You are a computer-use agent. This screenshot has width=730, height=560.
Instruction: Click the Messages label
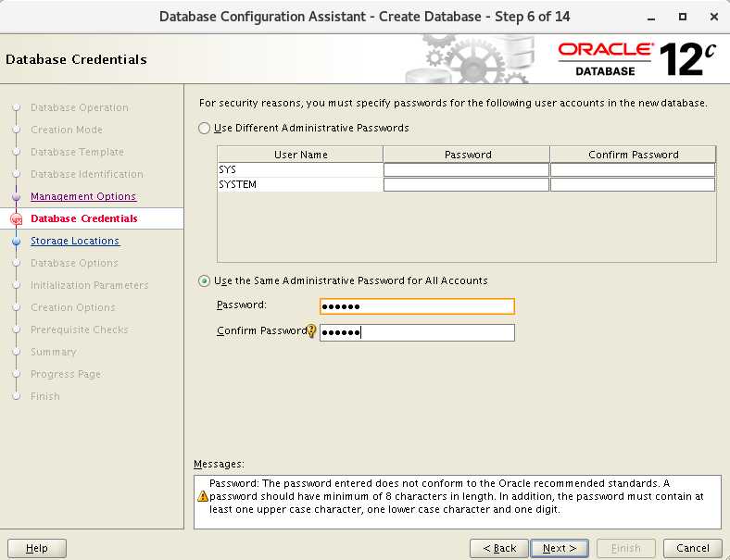tap(219, 464)
